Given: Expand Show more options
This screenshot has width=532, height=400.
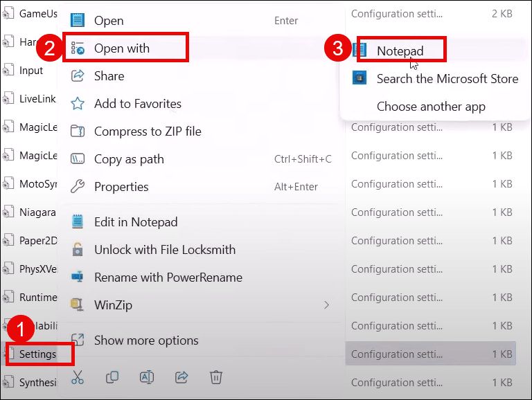Looking at the screenshot, I should pos(146,340).
